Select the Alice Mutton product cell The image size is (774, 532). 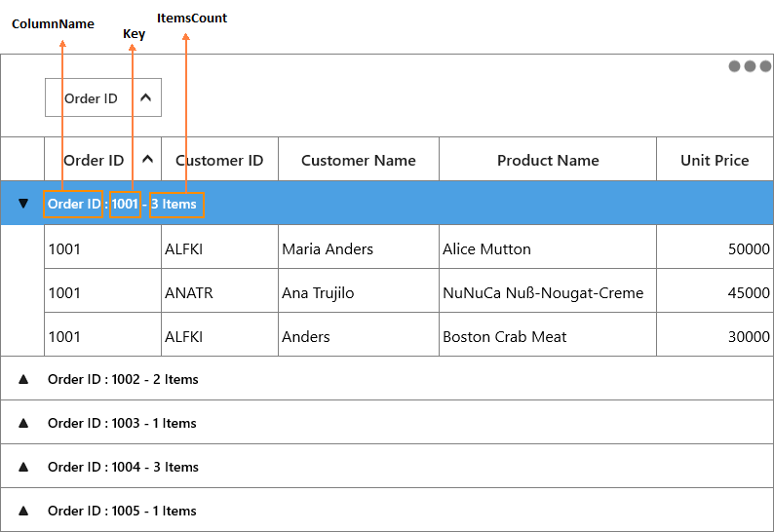[548, 247]
